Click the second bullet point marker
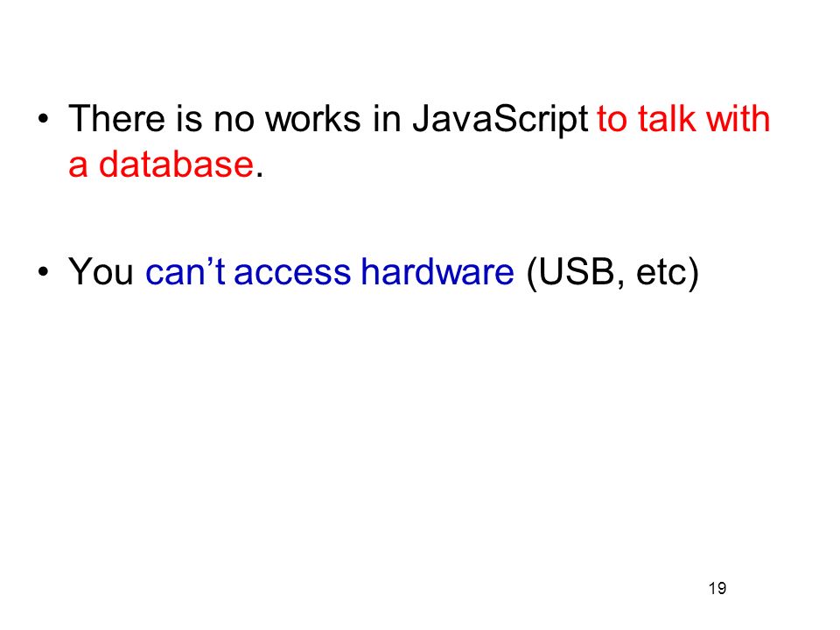Image resolution: width=840 pixels, height=630 pixels. pos(44,271)
